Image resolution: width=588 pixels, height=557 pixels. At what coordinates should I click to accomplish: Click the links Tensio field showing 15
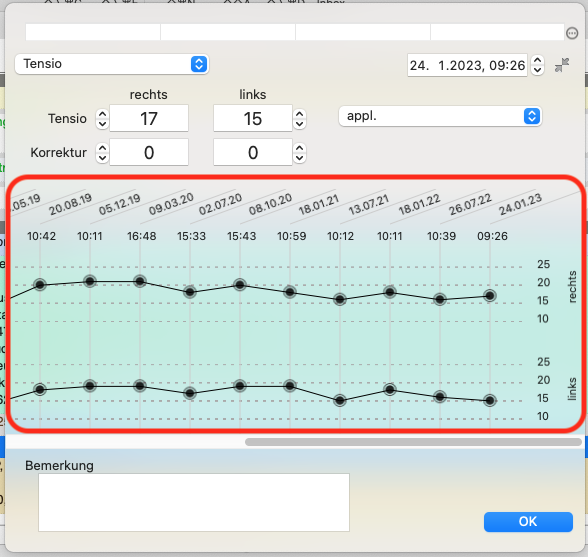pos(253,119)
